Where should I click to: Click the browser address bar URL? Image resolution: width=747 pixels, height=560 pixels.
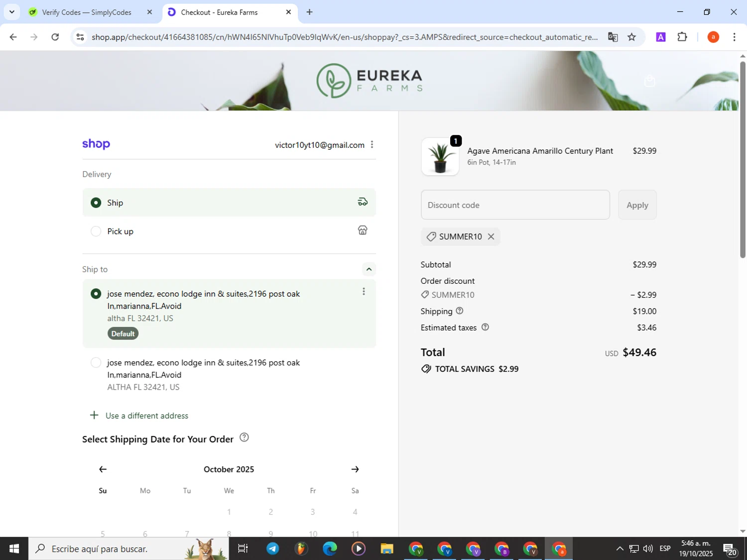(345, 37)
